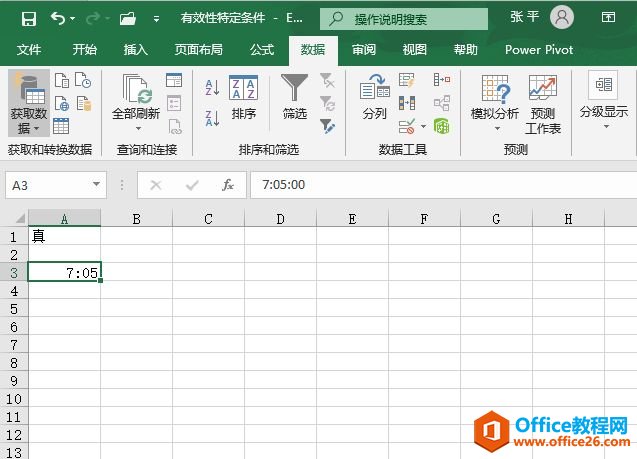Screen dimensions: 637x459
Task: Sort descending Z to A
Action: click(x=212, y=118)
